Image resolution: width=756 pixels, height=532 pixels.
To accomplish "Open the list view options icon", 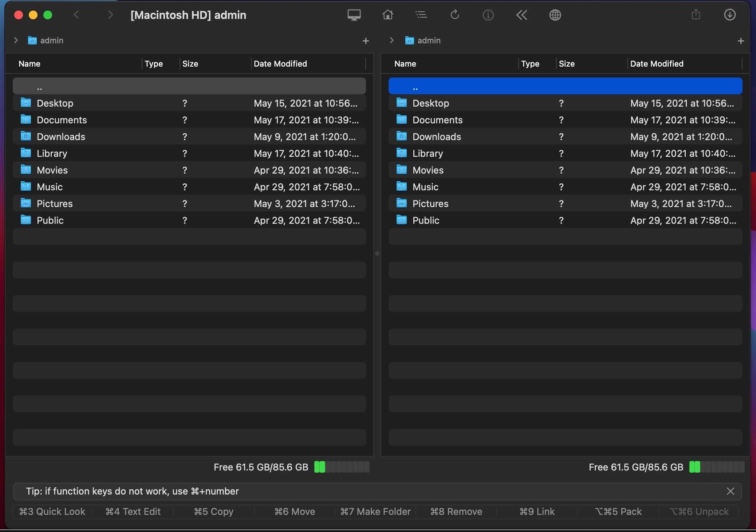I will (x=421, y=15).
